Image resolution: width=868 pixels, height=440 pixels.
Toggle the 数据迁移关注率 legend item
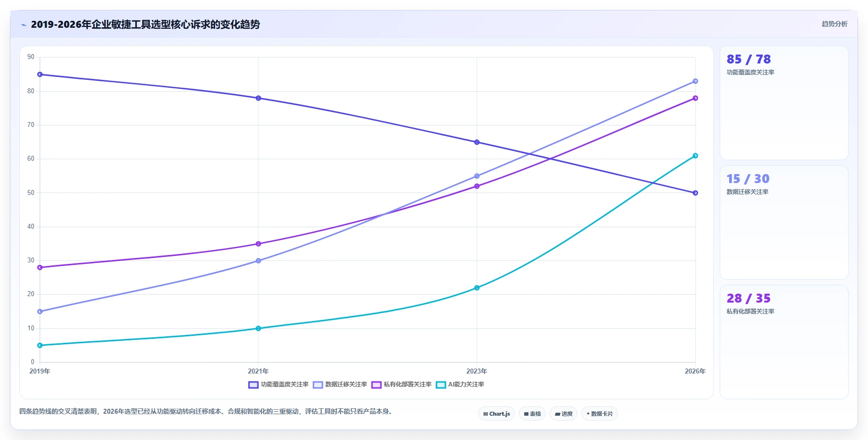(x=340, y=384)
